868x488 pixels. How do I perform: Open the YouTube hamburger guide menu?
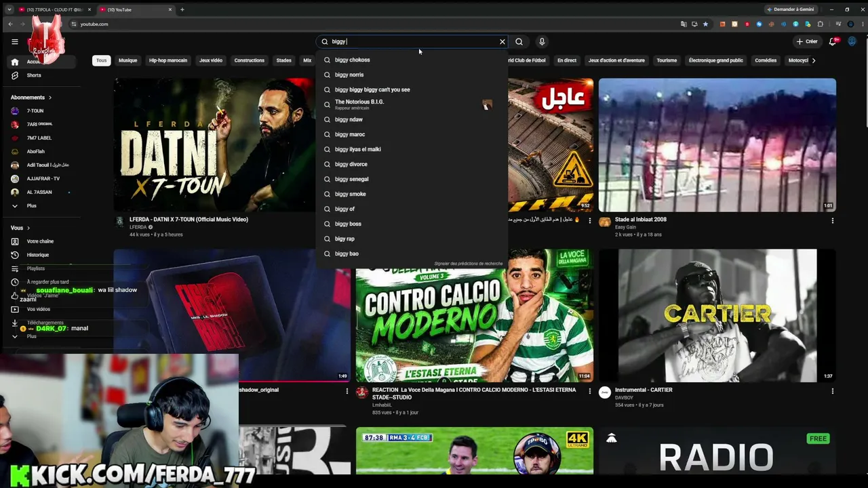point(14,41)
